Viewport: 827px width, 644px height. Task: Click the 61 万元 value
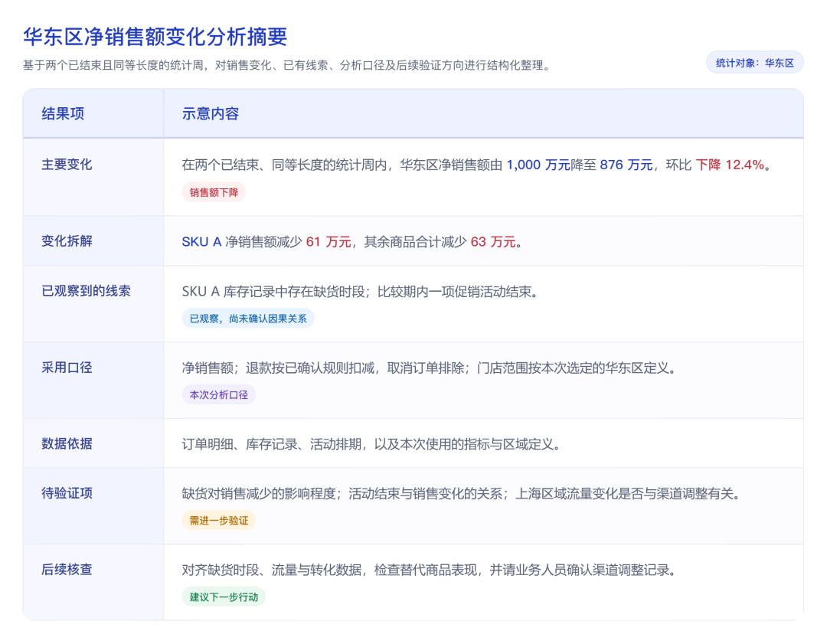329,241
